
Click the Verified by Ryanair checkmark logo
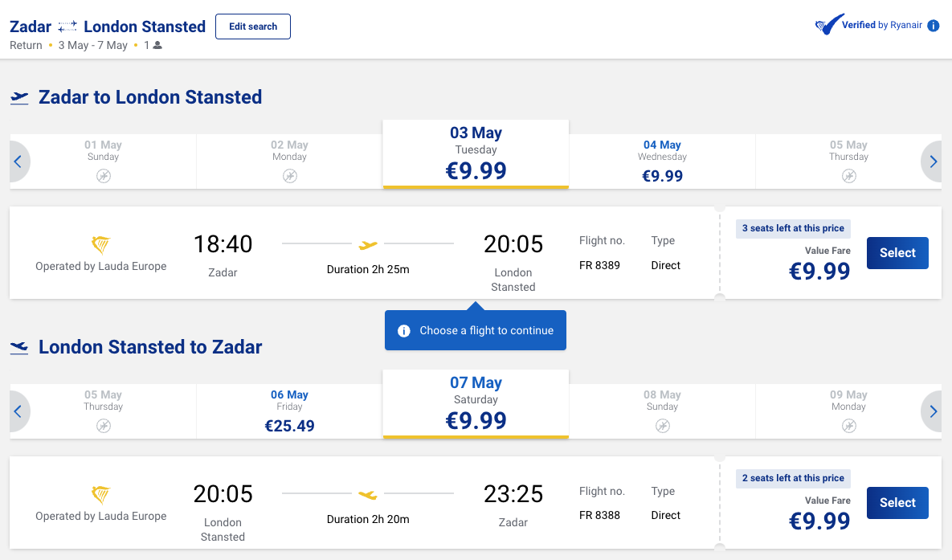coord(828,25)
